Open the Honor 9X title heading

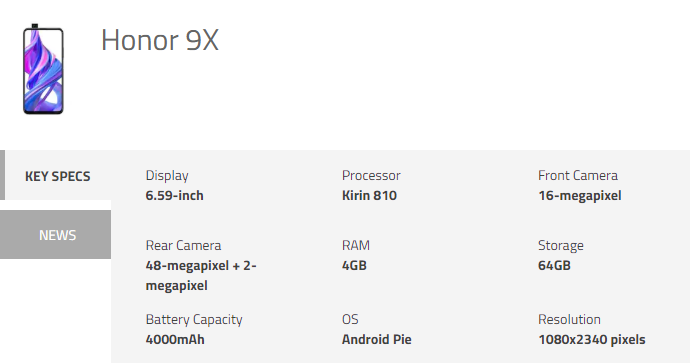coord(160,40)
